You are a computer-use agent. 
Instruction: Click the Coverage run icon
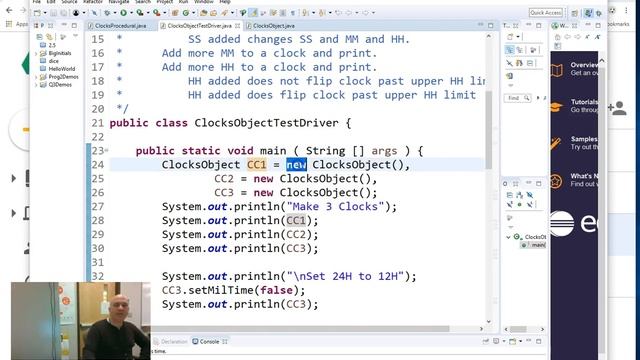140,13
